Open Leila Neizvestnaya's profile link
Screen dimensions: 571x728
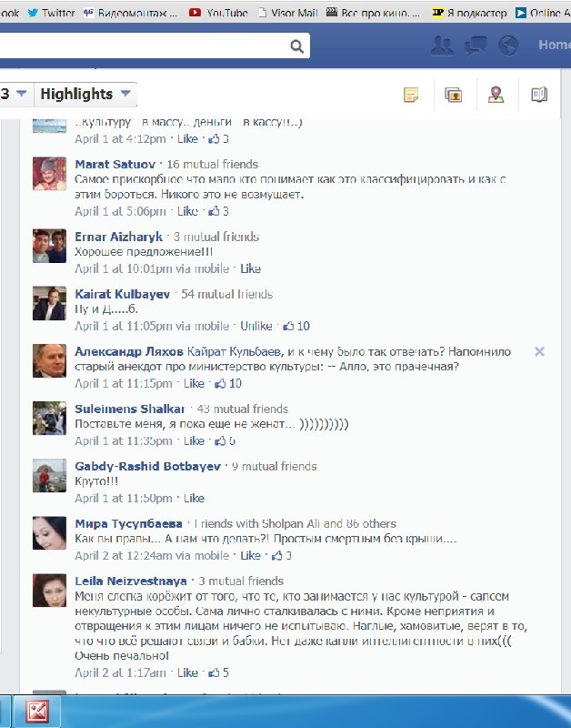click(x=131, y=581)
